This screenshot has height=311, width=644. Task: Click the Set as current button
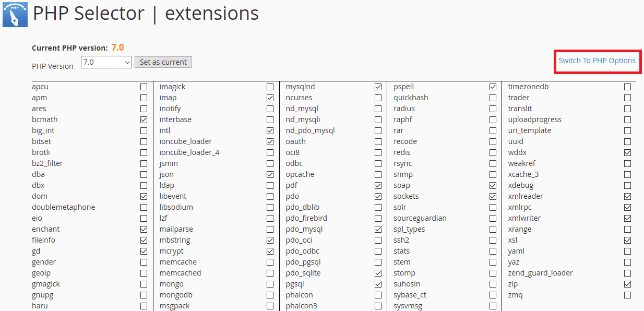point(163,62)
